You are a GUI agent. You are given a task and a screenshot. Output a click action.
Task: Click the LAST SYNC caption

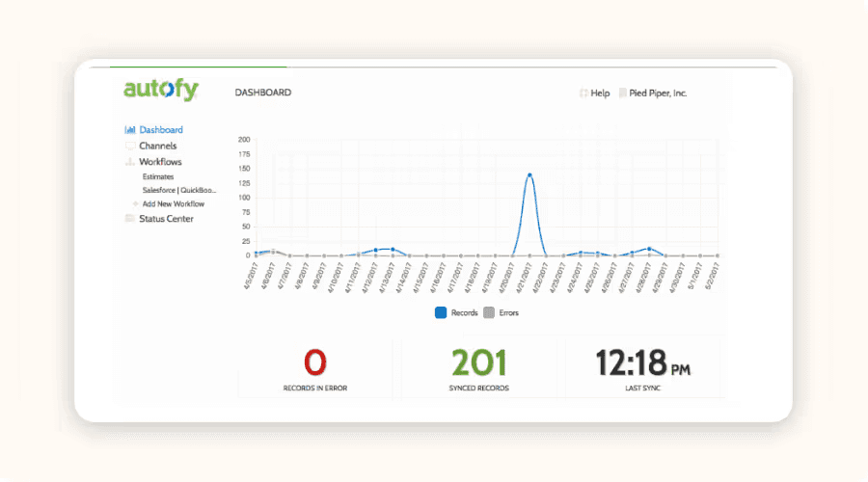[x=642, y=388]
